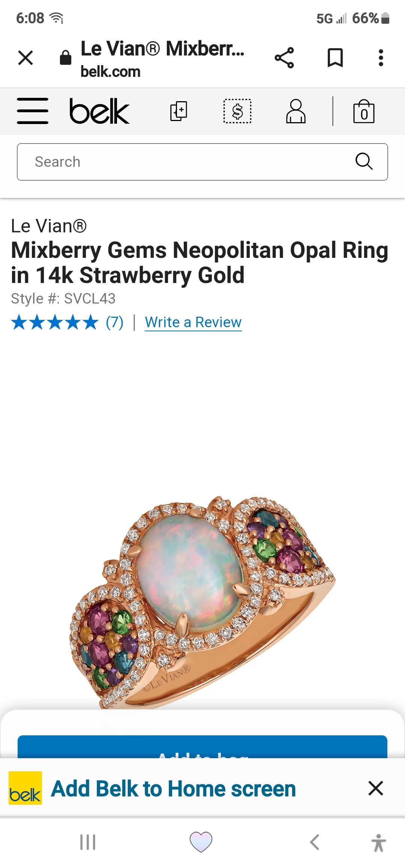Bookmark this Belk page
The width and height of the screenshot is (405, 868).
tap(335, 58)
